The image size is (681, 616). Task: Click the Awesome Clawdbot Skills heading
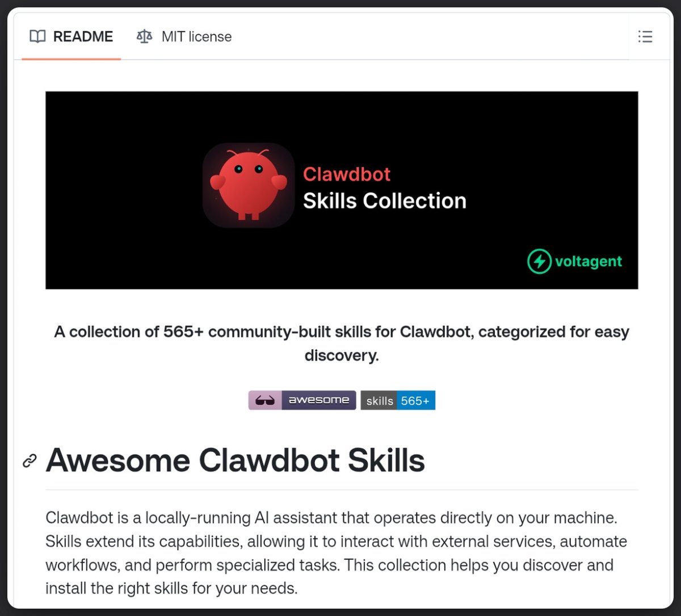[236, 461]
